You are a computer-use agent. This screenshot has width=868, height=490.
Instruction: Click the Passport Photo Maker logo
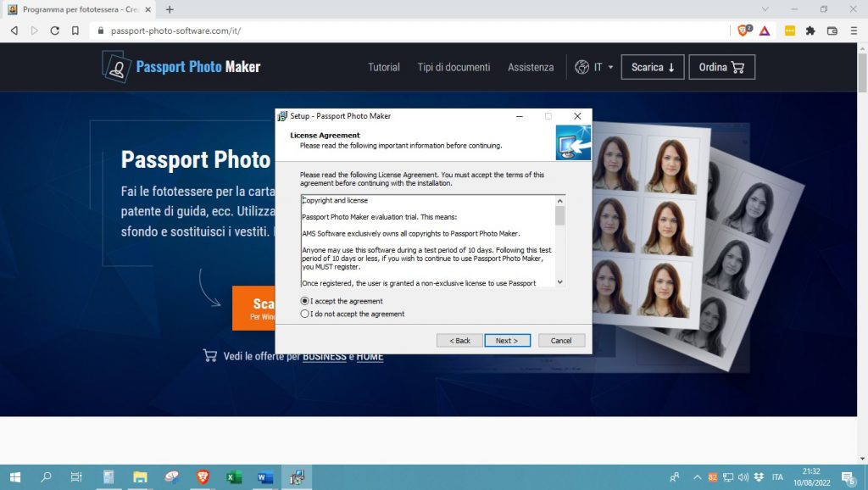[x=181, y=67]
